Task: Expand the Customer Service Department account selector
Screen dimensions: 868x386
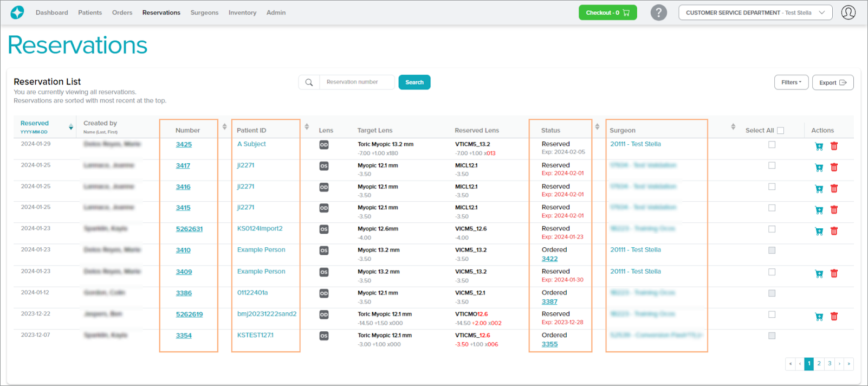Action: point(755,12)
